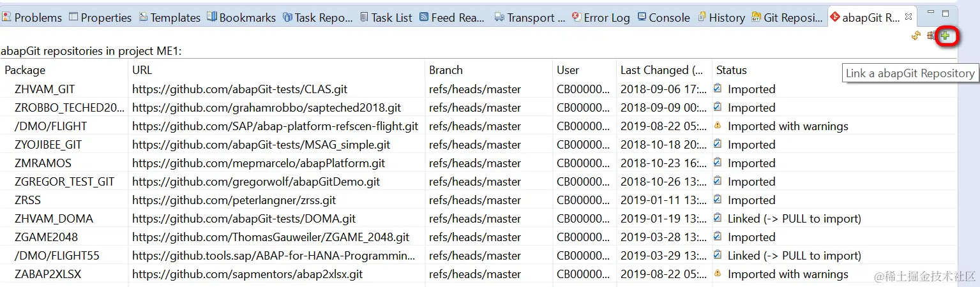Show the Error Log tab
980x287 pixels.
coord(601,18)
